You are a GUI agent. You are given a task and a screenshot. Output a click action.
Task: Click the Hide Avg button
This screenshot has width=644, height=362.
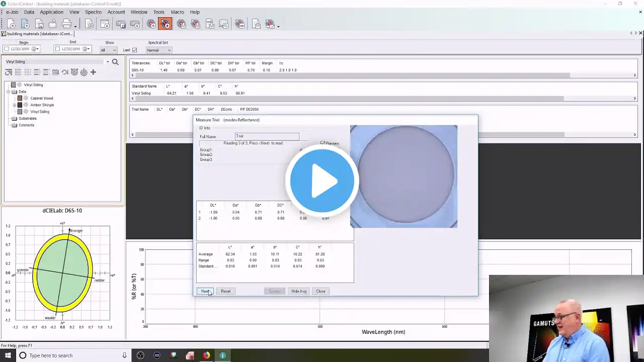(299, 291)
